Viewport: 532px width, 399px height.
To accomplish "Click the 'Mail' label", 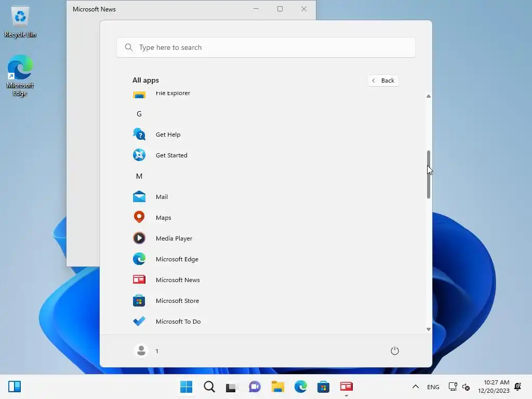I will (x=162, y=197).
